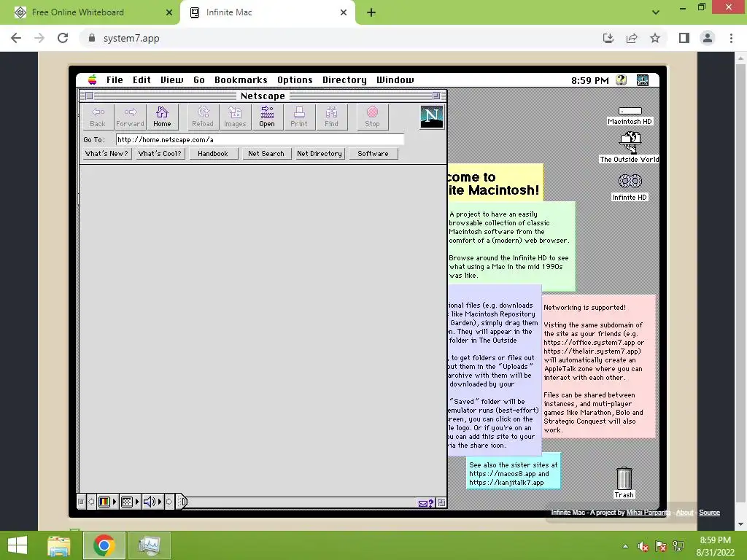Bookmark this page with the star icon
This screenshot has width=747, height=560.
point(655,38)
